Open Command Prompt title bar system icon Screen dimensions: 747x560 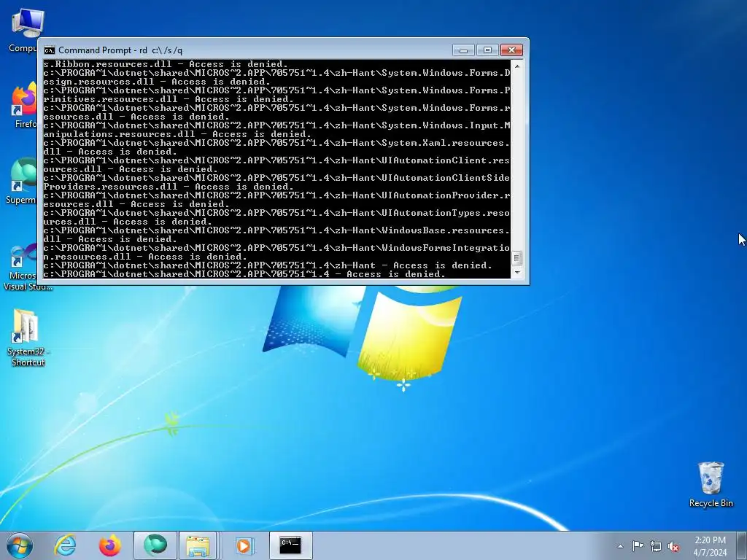(49, 50)
